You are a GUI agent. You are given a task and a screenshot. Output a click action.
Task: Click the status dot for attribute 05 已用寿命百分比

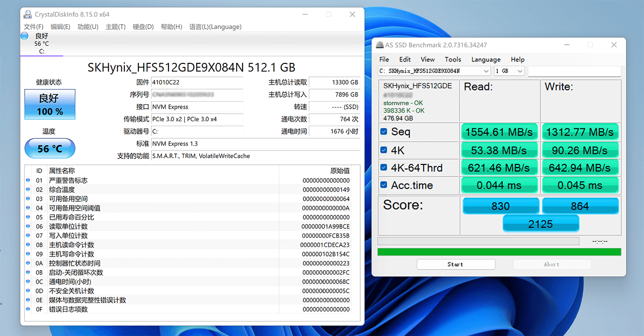click(28, 217)
